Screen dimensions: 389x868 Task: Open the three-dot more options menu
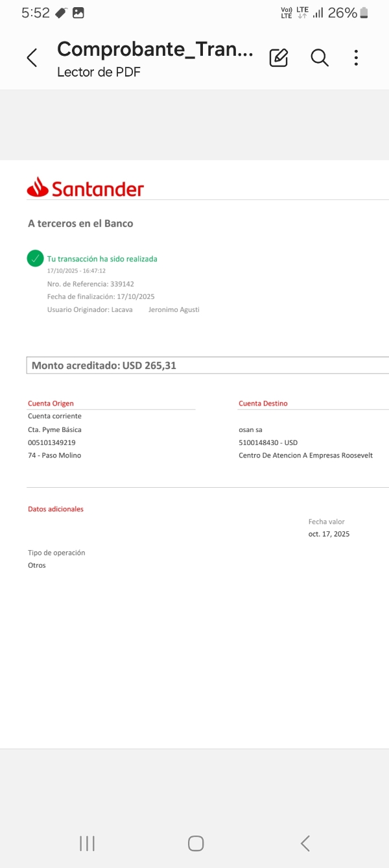356,58
